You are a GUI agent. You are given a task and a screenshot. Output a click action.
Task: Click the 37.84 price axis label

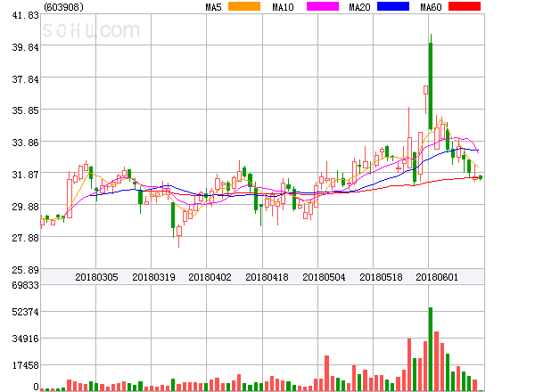click(25, 79)
